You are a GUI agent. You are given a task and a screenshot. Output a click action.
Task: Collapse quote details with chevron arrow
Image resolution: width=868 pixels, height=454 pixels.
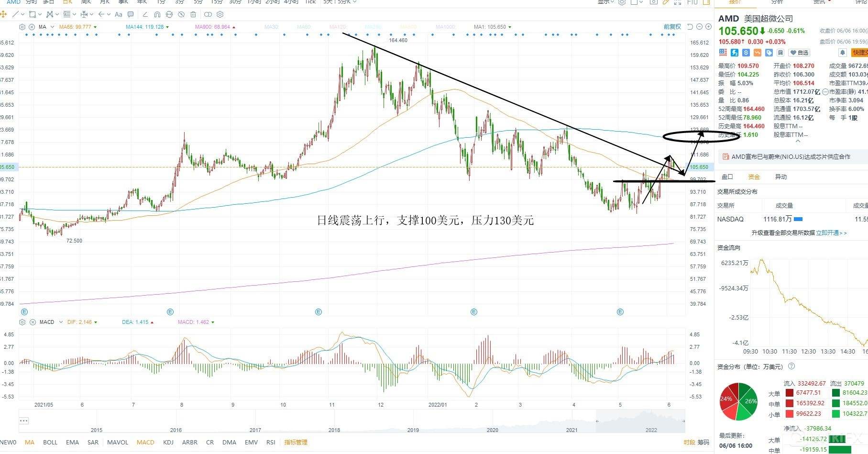797,142
